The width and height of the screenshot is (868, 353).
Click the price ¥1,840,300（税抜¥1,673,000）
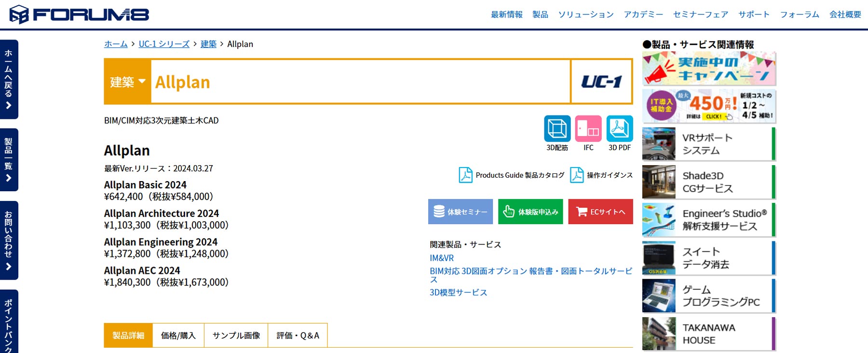(x=166, y=282)
